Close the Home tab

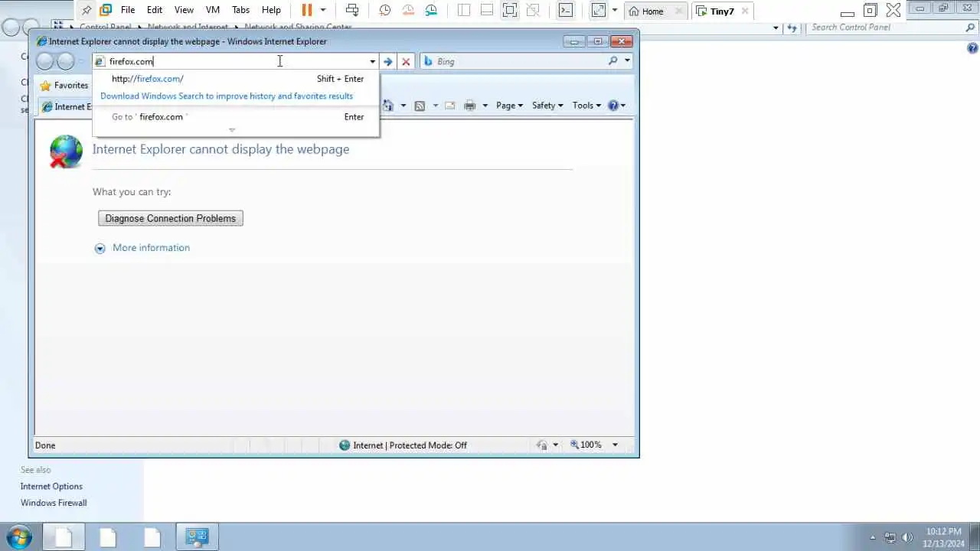tap(678, 11)
